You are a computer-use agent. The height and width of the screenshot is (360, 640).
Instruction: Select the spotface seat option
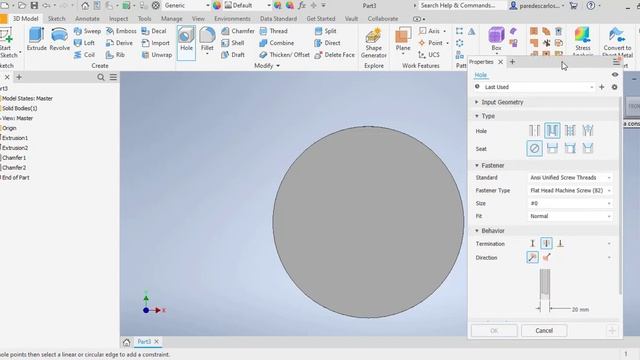tap(570, 149)
